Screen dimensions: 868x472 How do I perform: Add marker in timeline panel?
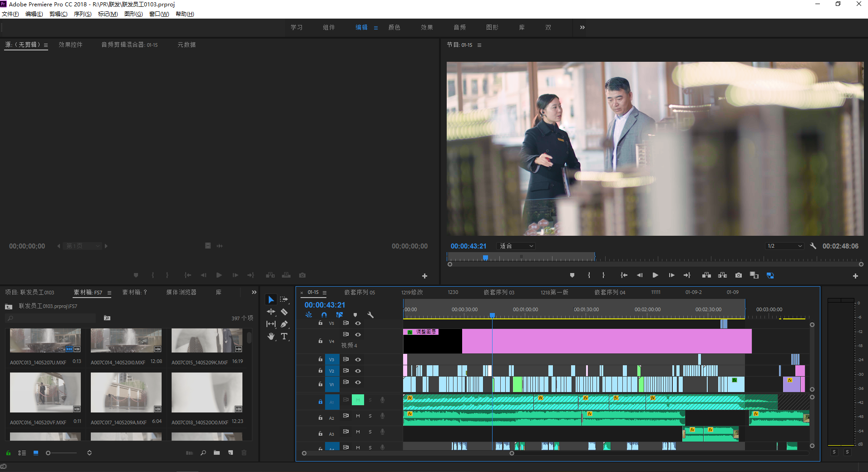(355, 315)
